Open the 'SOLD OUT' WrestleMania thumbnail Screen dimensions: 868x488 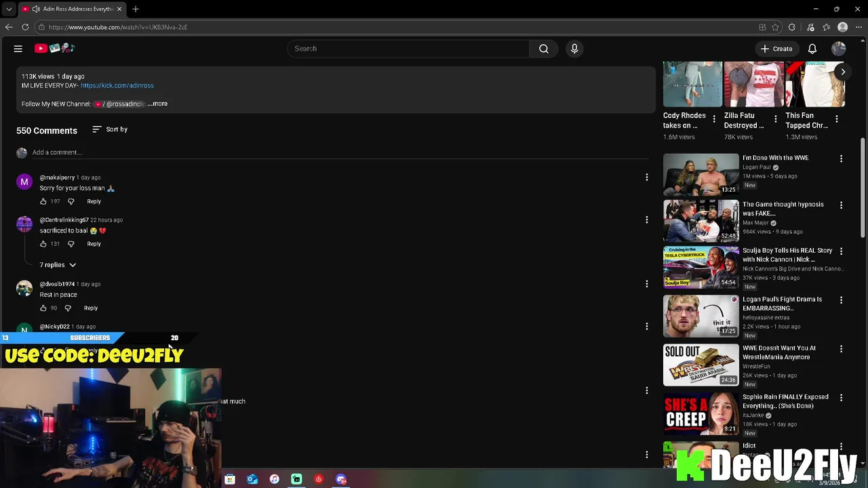pos(701,365)
